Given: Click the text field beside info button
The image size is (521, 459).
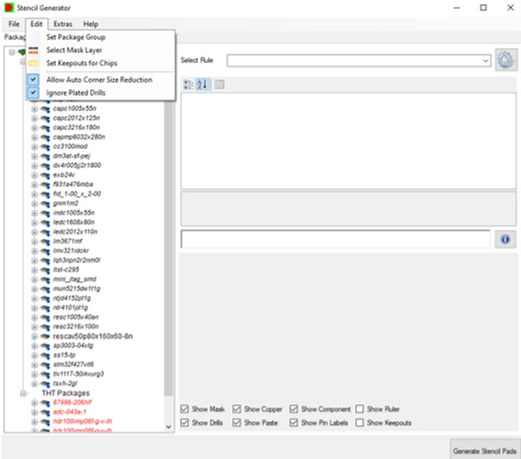Looking at the screenshot, I should pos(335,239).
